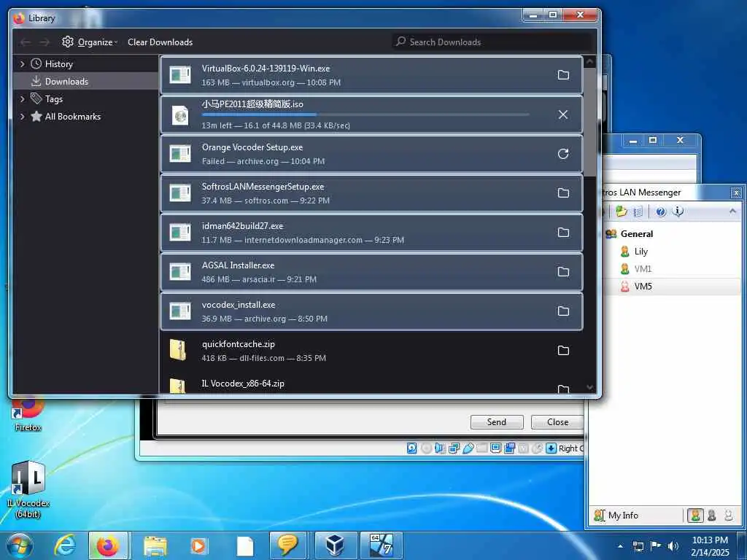Click the green folder icon in LAN Messenger toolbar
Viewport: 747px width, 560px height.
pyautogui.click(x=621, y=211)
